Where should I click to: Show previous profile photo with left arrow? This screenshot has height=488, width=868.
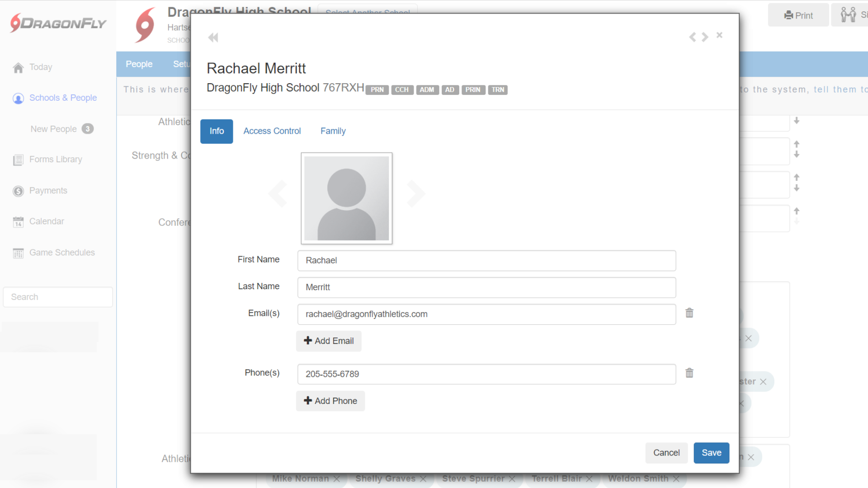tap(278, 193)
